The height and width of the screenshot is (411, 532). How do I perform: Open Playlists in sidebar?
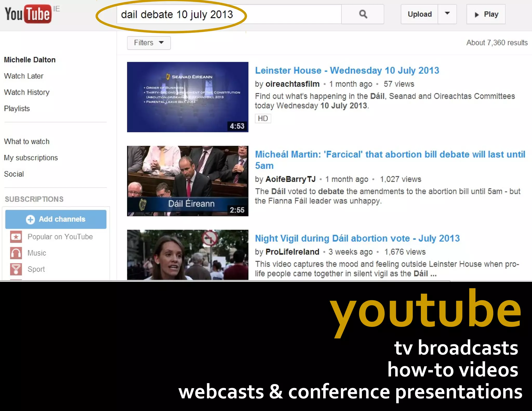point(17,109)
